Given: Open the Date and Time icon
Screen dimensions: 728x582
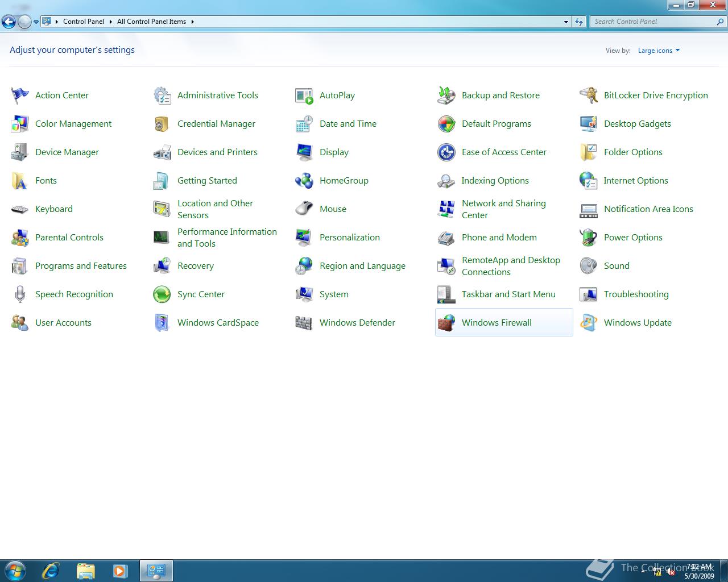Looking at the screenshot, I should point(304,124).
